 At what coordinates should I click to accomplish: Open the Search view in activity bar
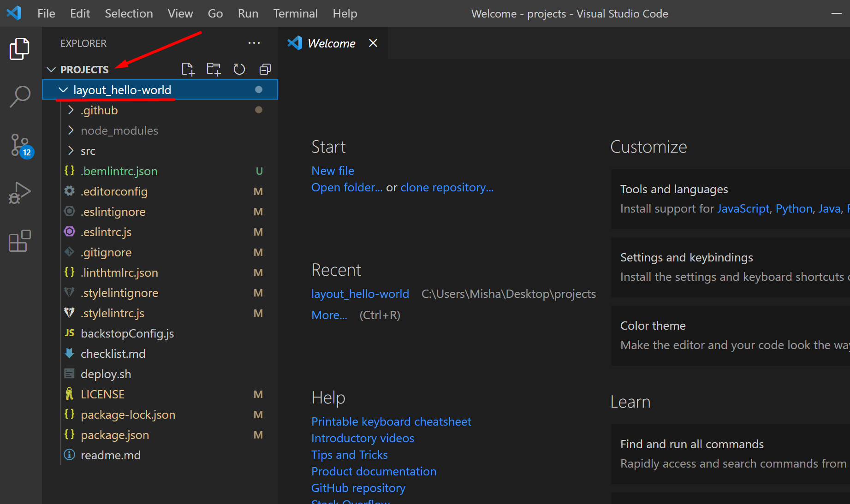pos(19,97)
